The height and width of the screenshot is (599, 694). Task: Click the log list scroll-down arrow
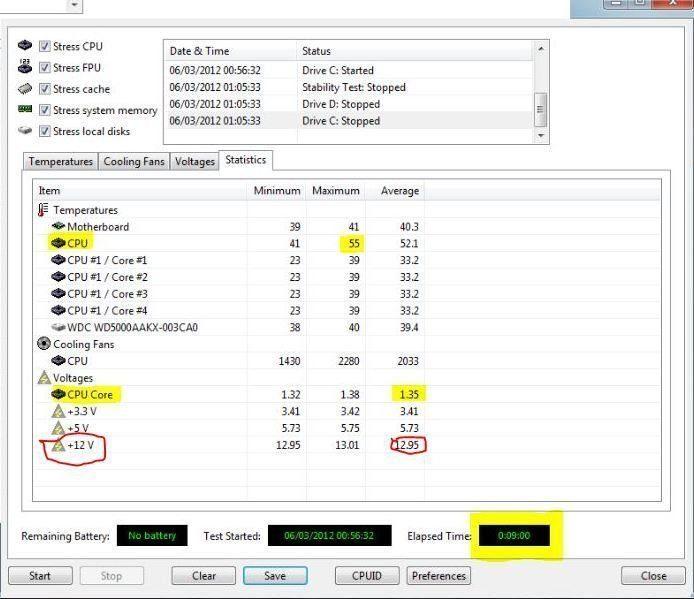click(x=540, y=135)
